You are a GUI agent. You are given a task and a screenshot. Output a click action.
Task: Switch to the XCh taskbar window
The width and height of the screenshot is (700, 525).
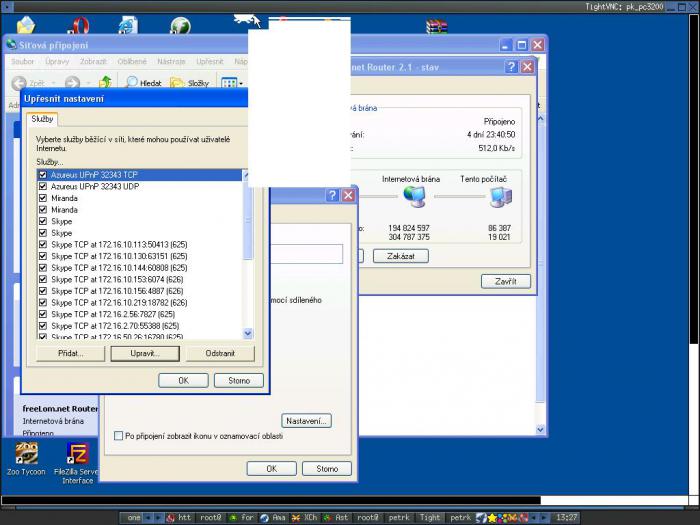pos(304,517)
